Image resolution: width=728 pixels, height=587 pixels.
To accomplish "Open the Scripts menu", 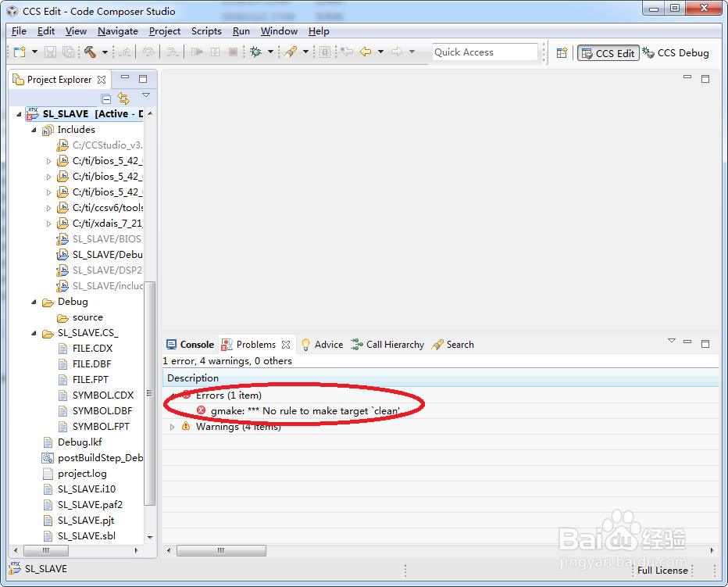I will coord(206,31).
